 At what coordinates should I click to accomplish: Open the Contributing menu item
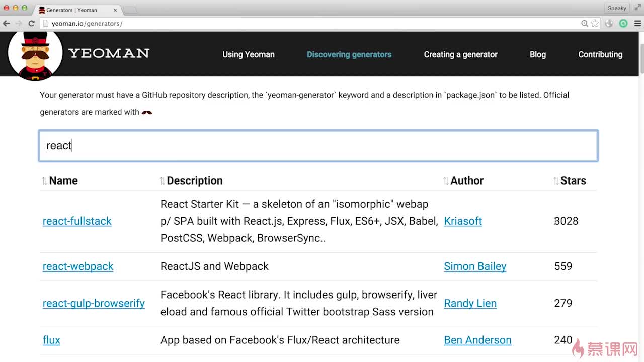tap(600, 54)
